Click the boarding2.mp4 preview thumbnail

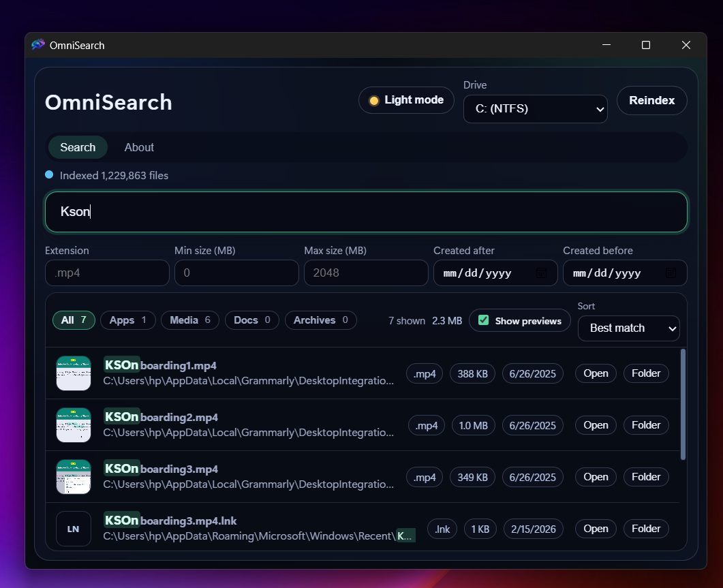(x=73, y=424)
